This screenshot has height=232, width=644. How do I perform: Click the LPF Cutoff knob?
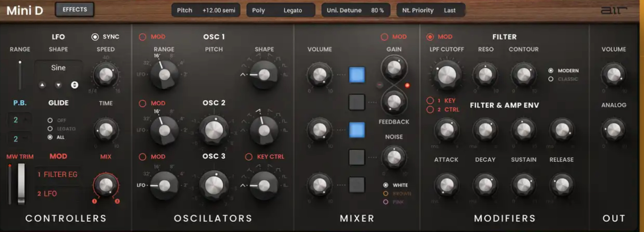point(447,74)
